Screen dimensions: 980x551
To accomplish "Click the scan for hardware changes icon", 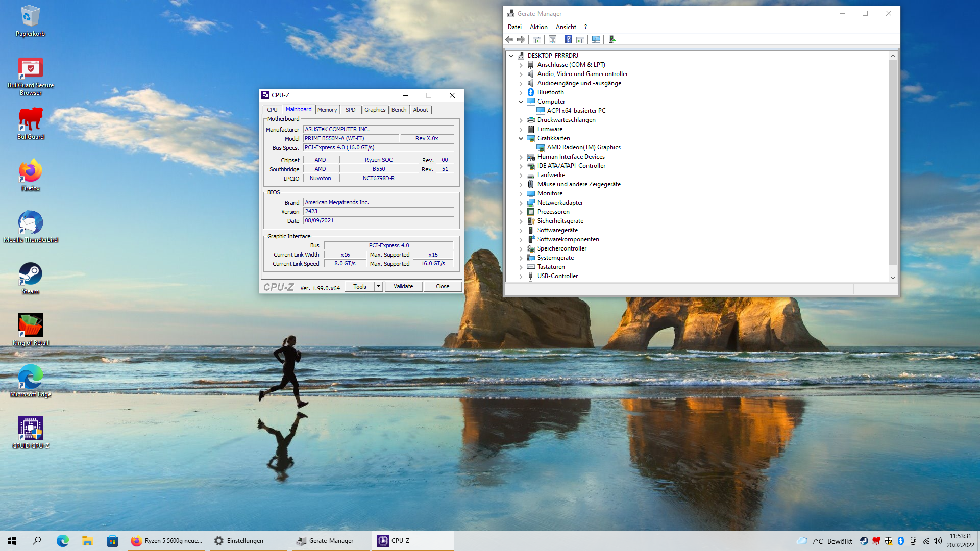I will click(596, 40).
